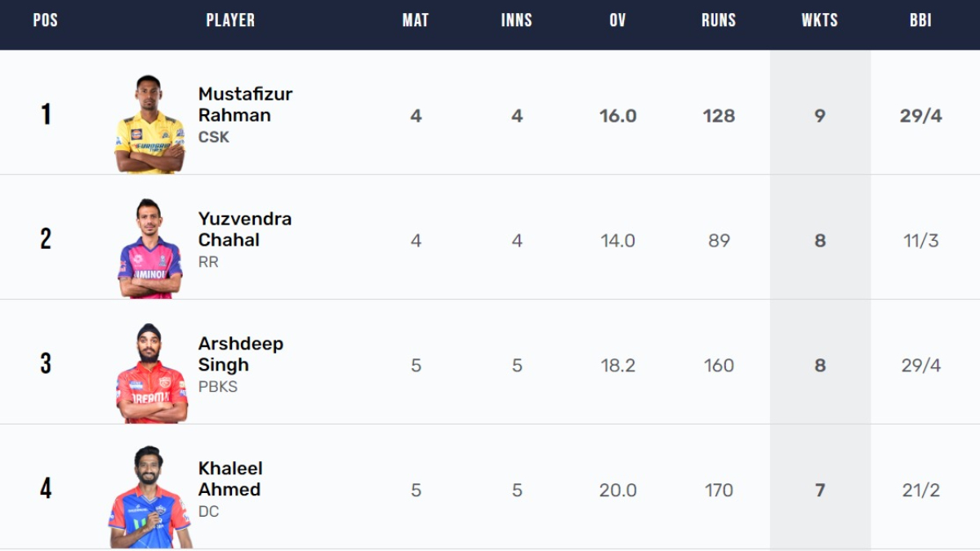Sort by RUNS column header
The height and width of the screenshot is (551, 980).
pos(719,20)
